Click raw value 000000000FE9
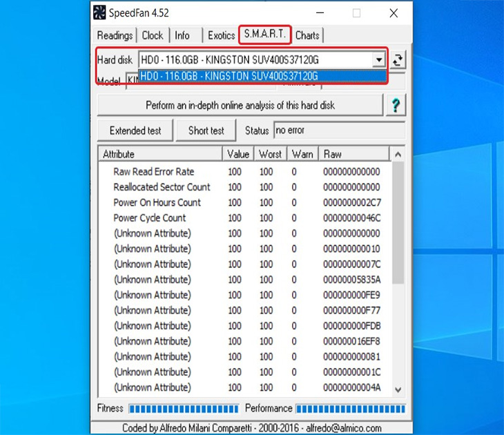 click(x=352, y=295)
